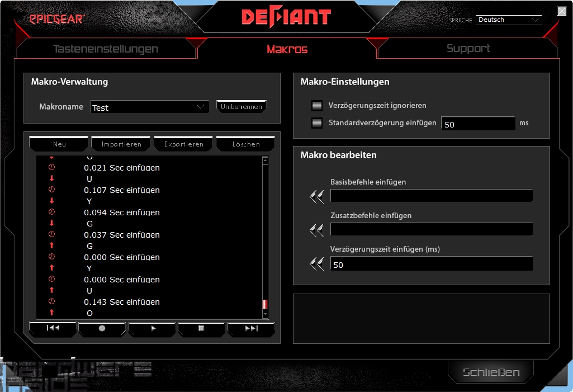This screenshot has height=392, width=573.
Task: Select the 0.021 Sec einfügen row
Action: pos(149,168)
